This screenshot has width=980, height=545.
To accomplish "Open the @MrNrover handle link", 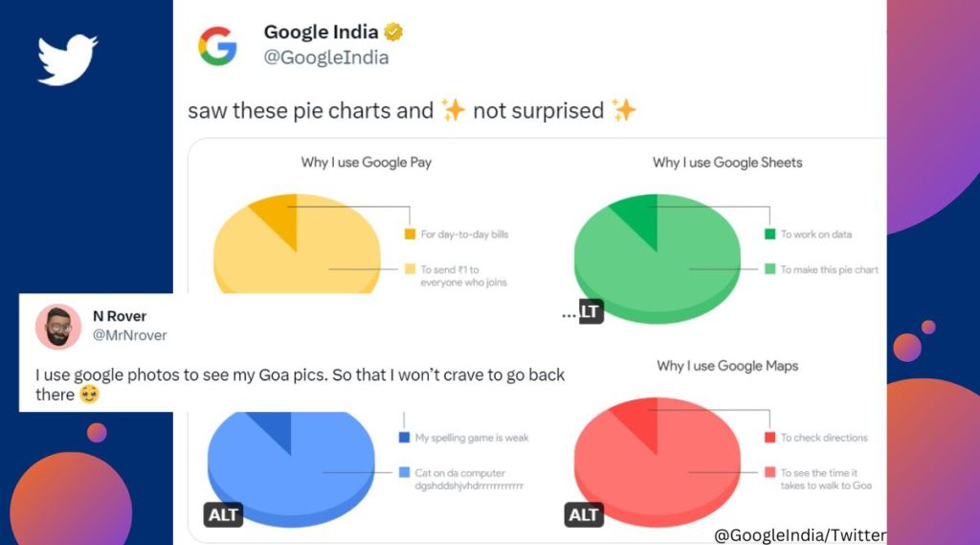I will (130, 335).
